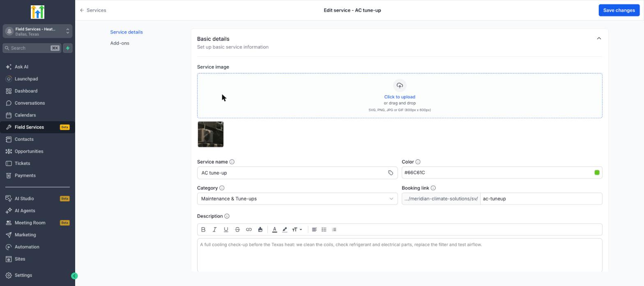Image resolution: width=644 pixels, height=286 pixels.
Task: Open AI Studio in sidebar
Action: [x=37, y=199]
